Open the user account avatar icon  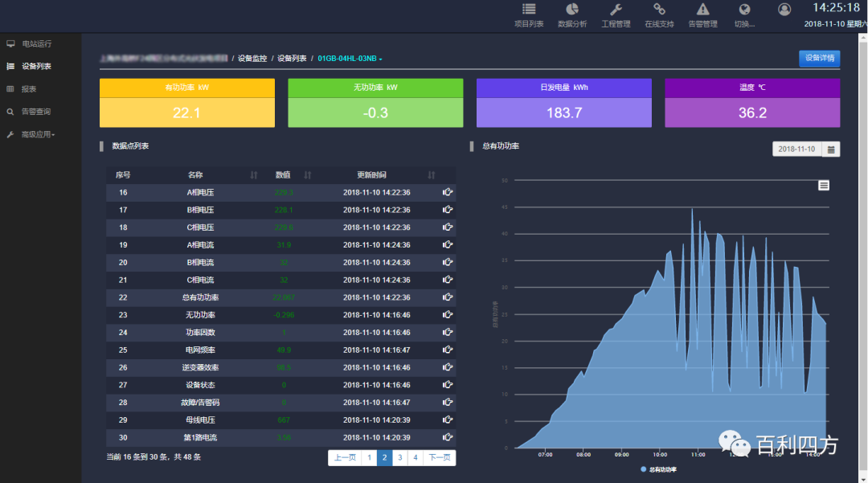(784, 10)
